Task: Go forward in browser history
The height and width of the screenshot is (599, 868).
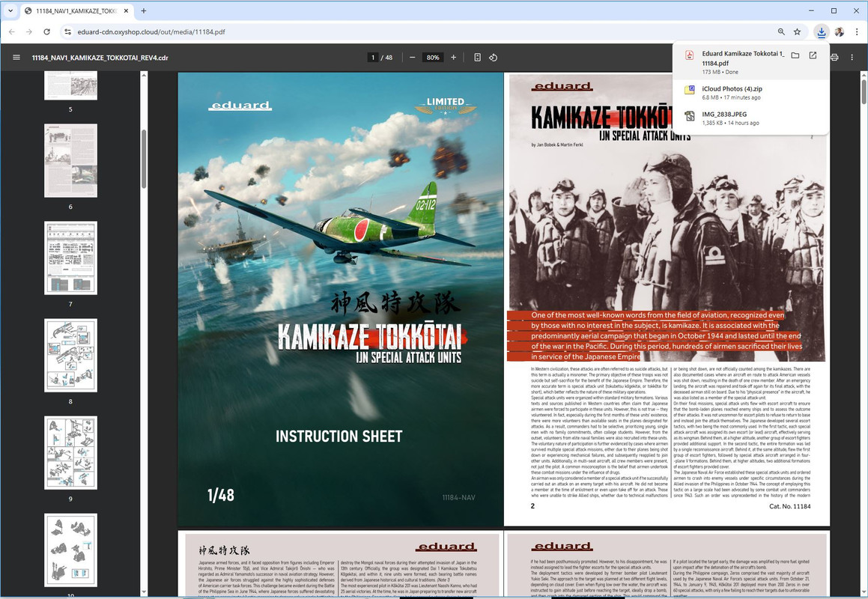Action: (x=29, y=31)
